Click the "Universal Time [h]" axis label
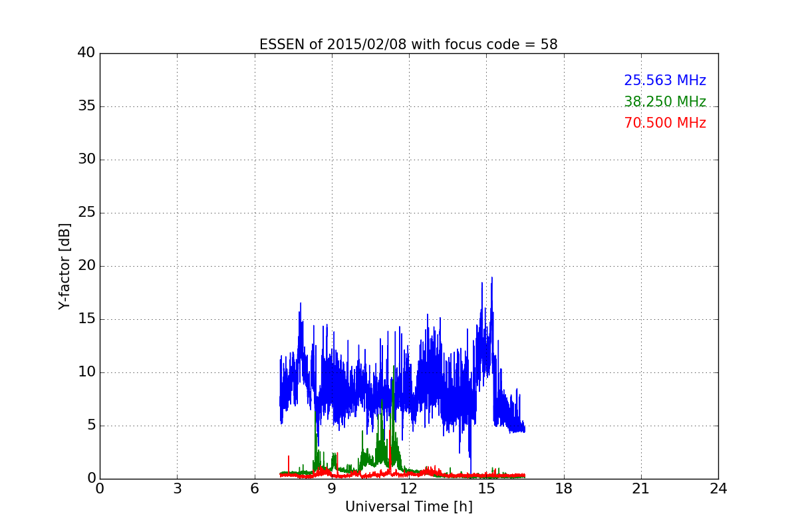798x532 pixels. click(x=408, y=507)
